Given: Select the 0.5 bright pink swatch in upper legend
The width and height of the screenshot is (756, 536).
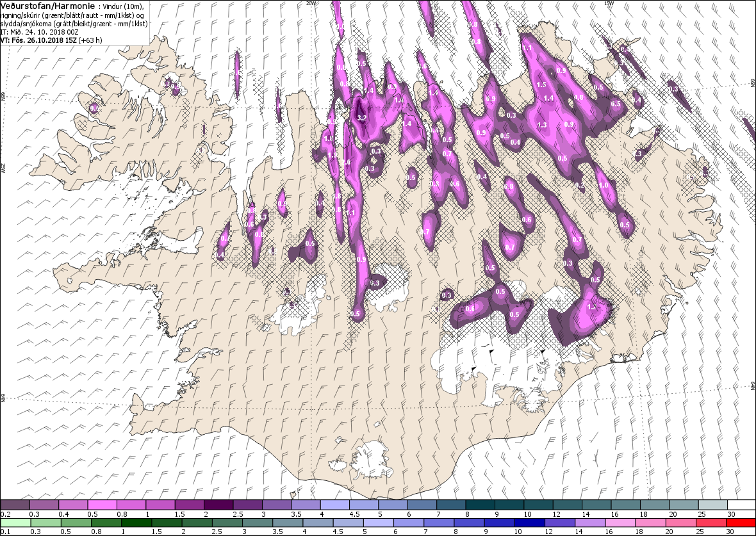Looking at the screenshot, I should (x=103, y=506).
